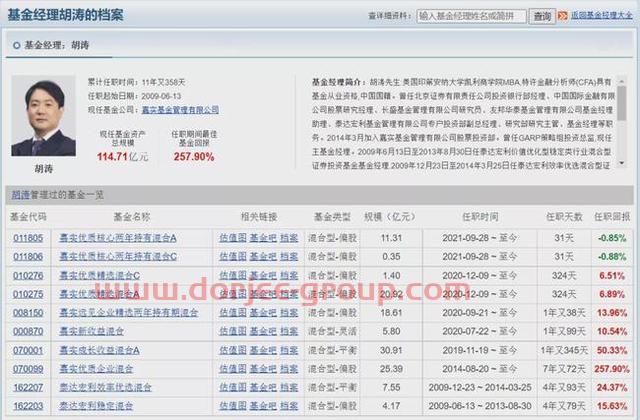Click the 任职回报 column header
Image resolution: width=640 pixels, height=420 pixels.
[x=612, y=217]
